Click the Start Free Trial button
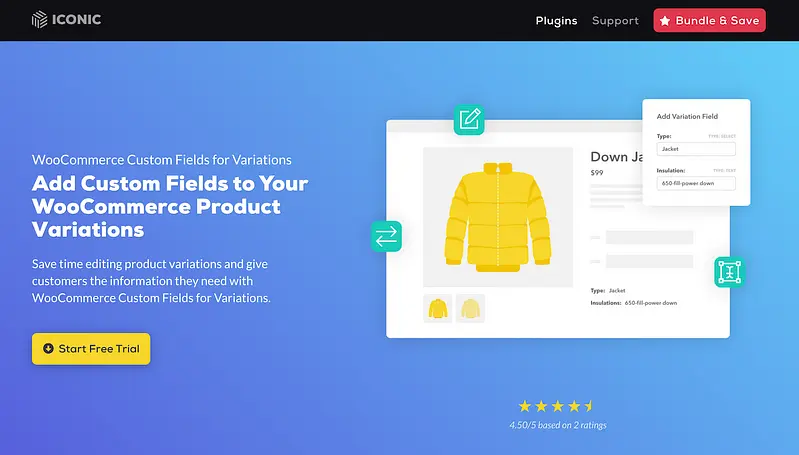 click(91, 349)
